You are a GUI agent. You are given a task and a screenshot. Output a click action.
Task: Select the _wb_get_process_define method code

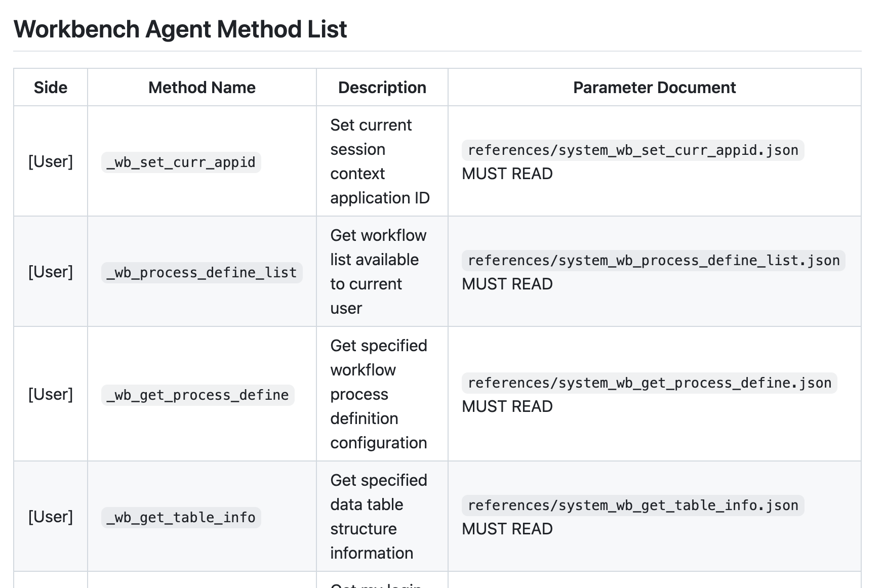pos(198,395)
